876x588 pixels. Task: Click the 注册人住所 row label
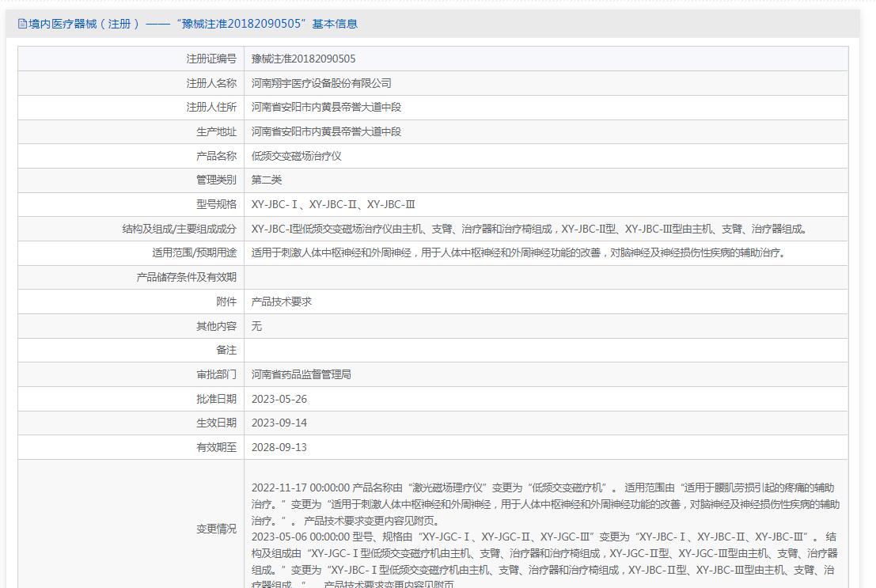point(211,108)
